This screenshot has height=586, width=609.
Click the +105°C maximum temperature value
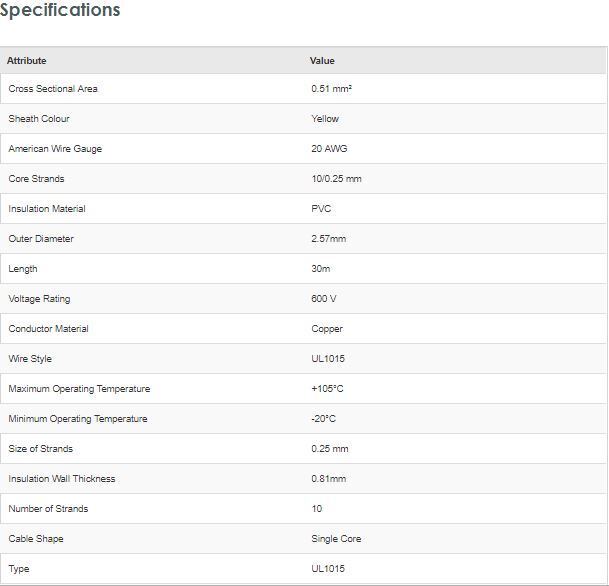coord(327,389)
